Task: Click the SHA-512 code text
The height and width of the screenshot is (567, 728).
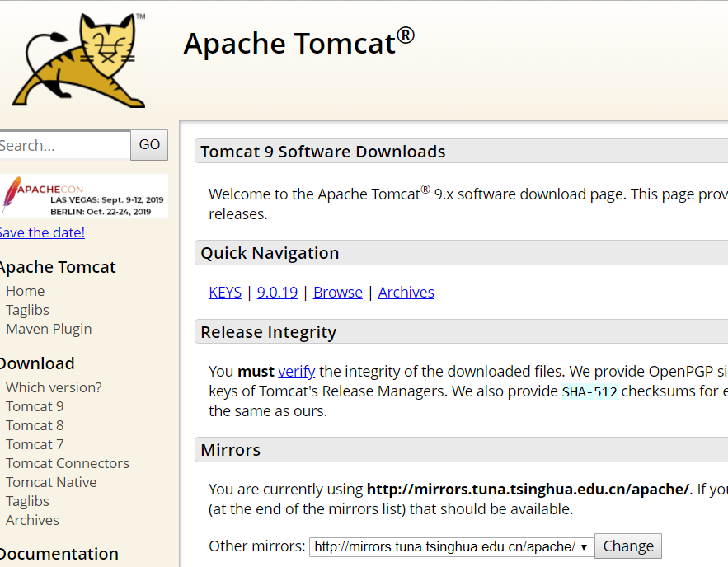Action: 589,392
